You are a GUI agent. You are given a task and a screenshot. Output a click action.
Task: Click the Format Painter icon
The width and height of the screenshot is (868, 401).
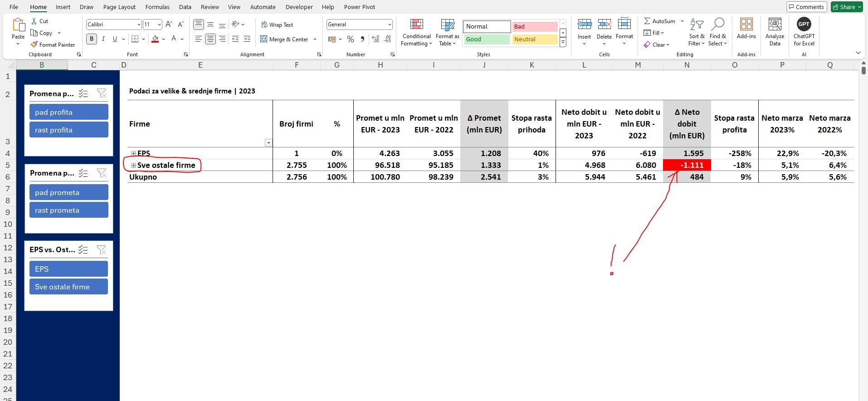pos(34,44)
